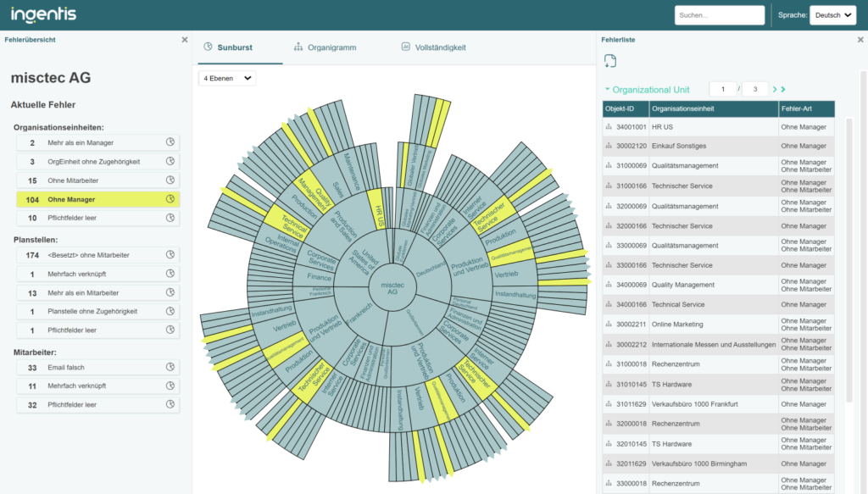This screenshot has width=868, height=494.
Task: Select the Technical Service row 34000166
Action: [719, 304]
